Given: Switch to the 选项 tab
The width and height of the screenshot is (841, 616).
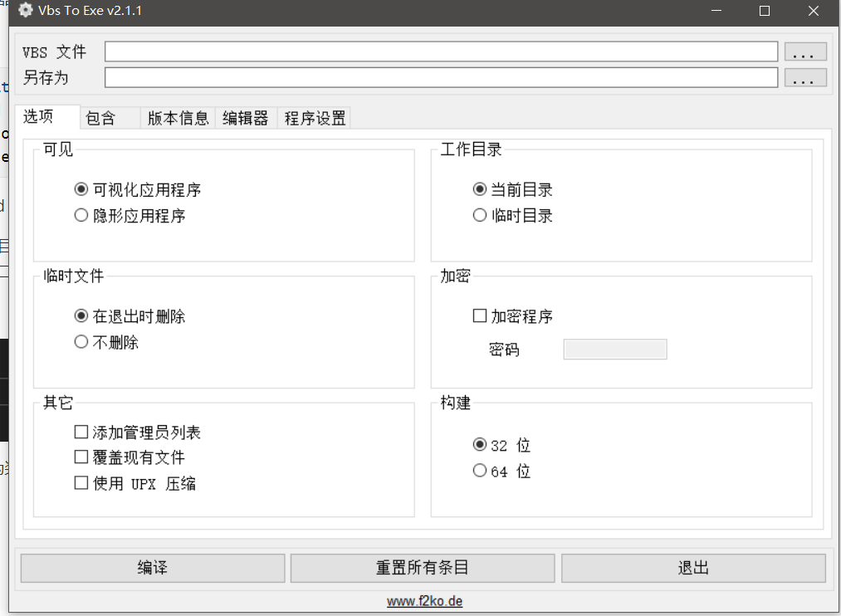Looking at the screenshot, I should click(47, 116).
